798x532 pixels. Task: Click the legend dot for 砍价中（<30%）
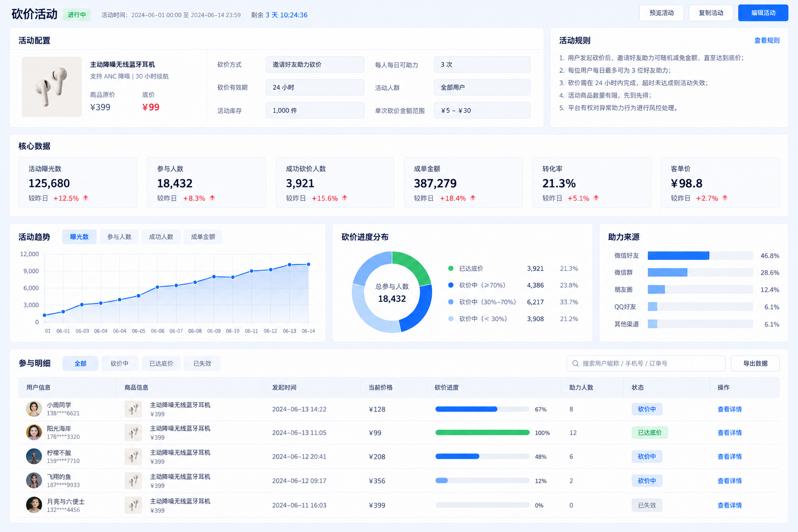[450, 319]
